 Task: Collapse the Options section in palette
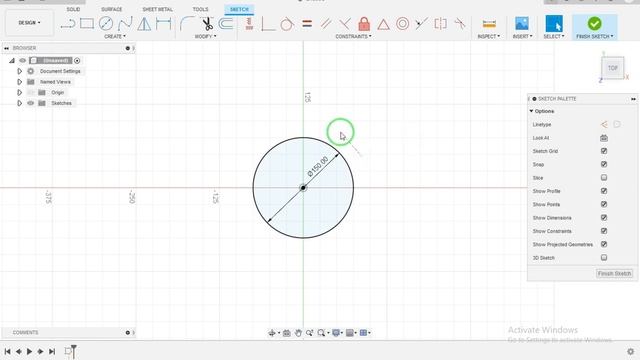point(531,111)
